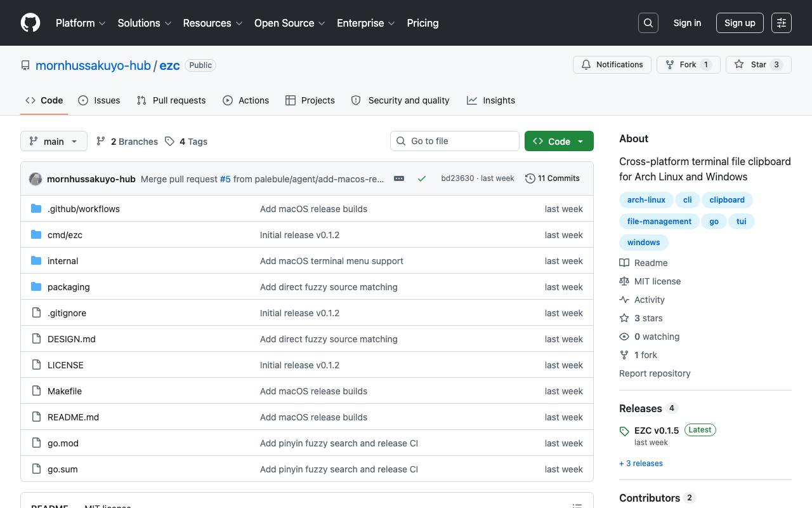This screenshot has width=812, height=508.
Task: Click the README.md file icon
Action: pyautogui.click(x=36, y=417)
